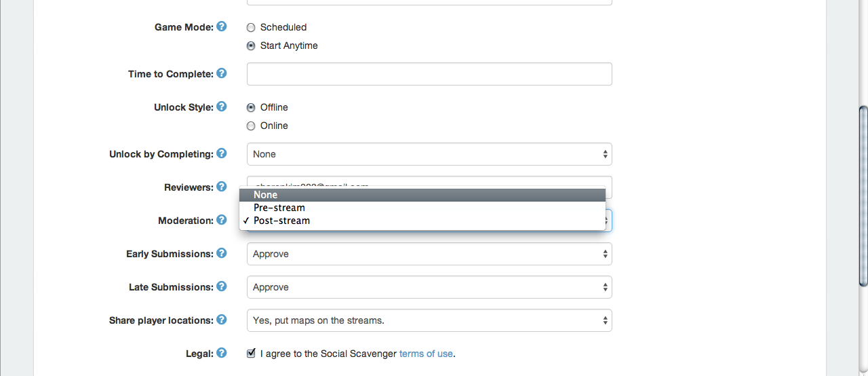
Task: Click the Reviewers help question mark
Action: pos(222,187)
